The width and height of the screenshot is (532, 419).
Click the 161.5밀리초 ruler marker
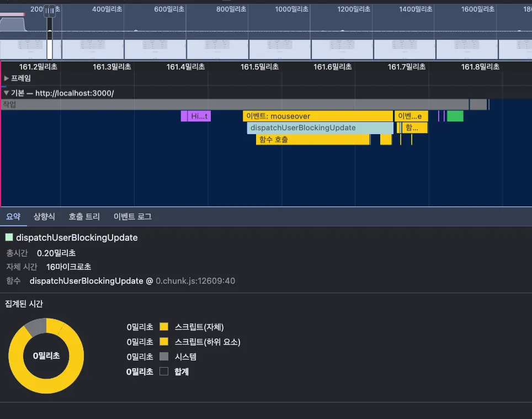click(259, 66)
